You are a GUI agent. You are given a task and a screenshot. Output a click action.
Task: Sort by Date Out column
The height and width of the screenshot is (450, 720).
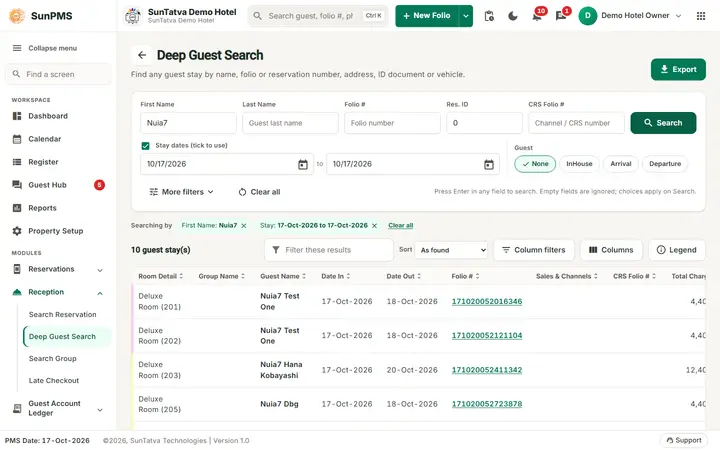coord(404,276)
